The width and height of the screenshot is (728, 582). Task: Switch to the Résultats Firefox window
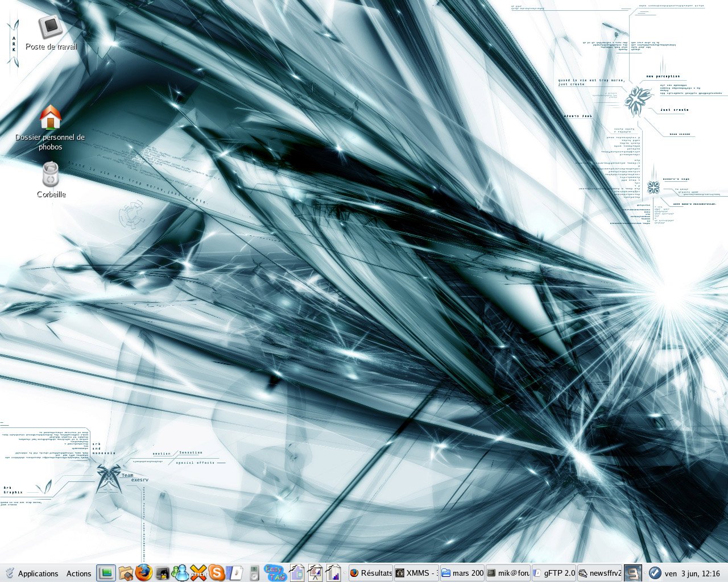tap(370, 573)
